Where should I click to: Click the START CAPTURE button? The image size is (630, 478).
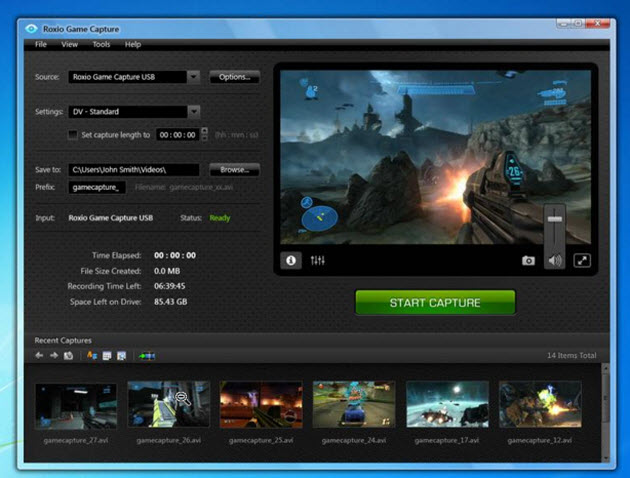[x=435, y=302]
